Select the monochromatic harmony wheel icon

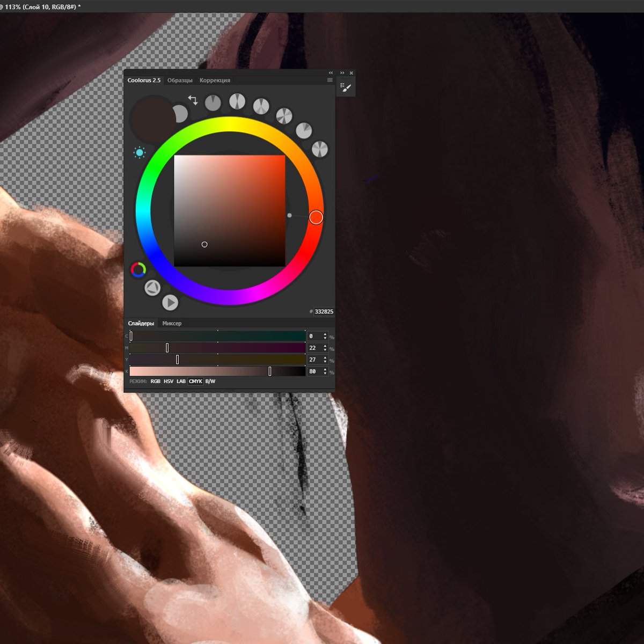coord(213,103)
